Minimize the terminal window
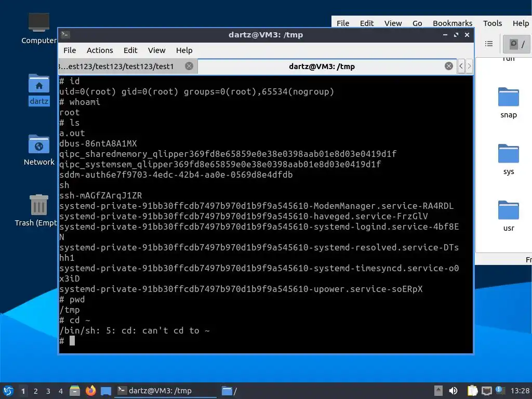 (445, 35)
